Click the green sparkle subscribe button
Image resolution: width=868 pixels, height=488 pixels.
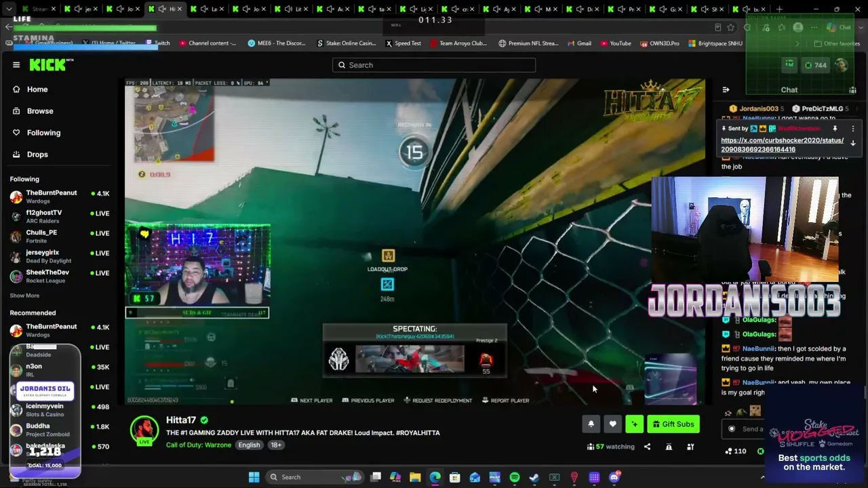pos(634,424)
